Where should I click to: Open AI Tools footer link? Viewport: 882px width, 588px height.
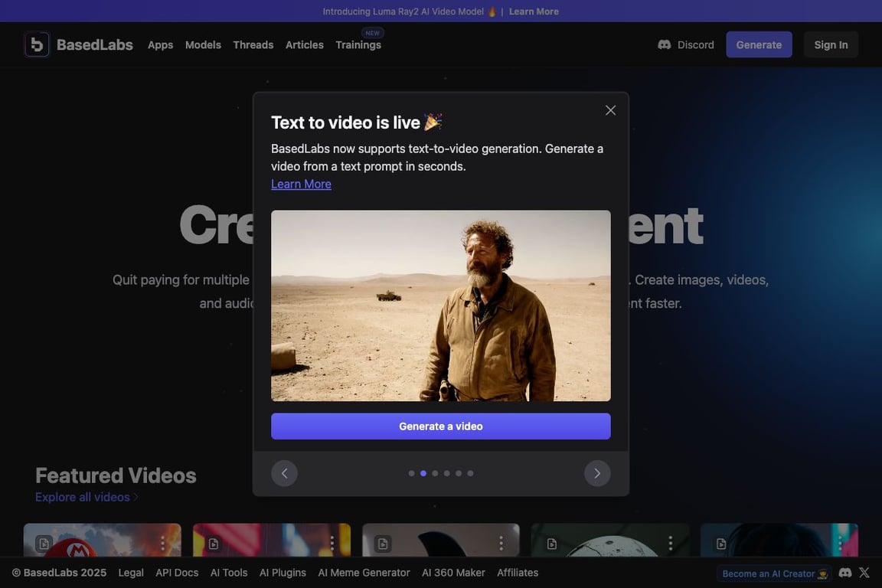click(x=229, y=573)
